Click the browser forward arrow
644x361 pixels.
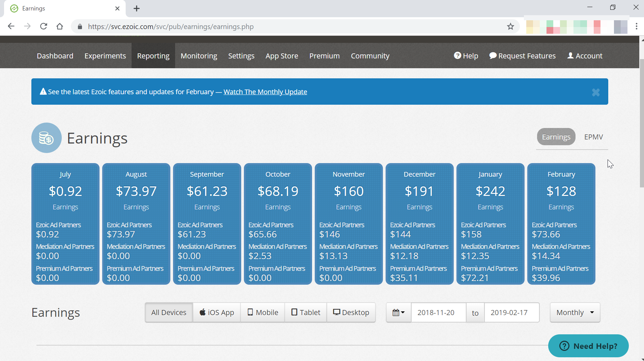click(27, 26)
